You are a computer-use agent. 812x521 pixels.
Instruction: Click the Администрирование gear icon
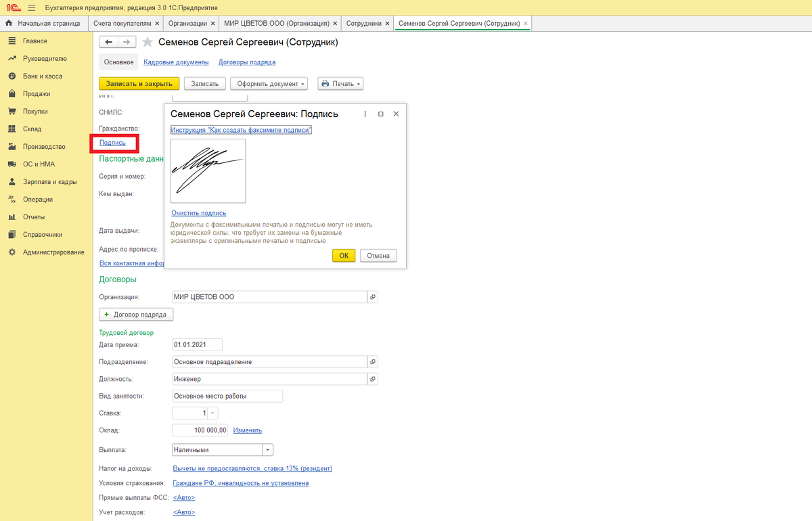[12, 252]
